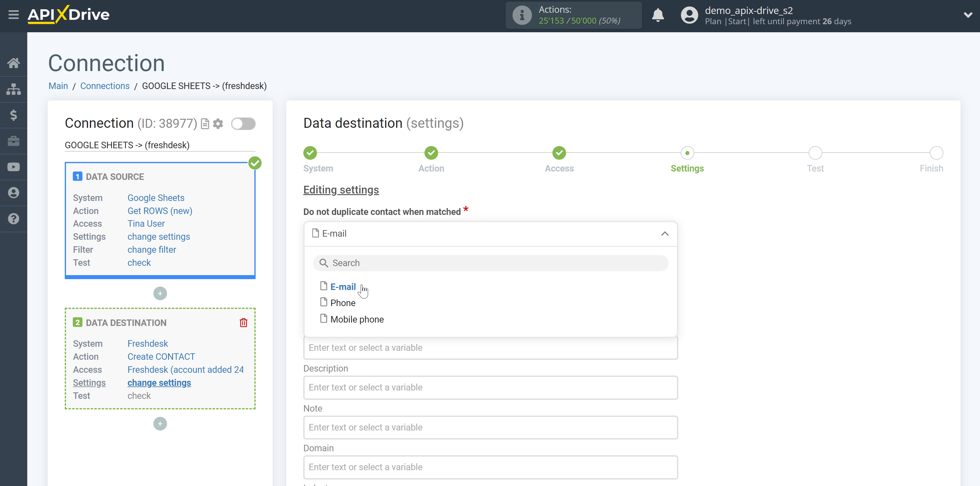Screen dimensions: 980x486
Task: Select Phone option in dropdown
Action: 343,303
